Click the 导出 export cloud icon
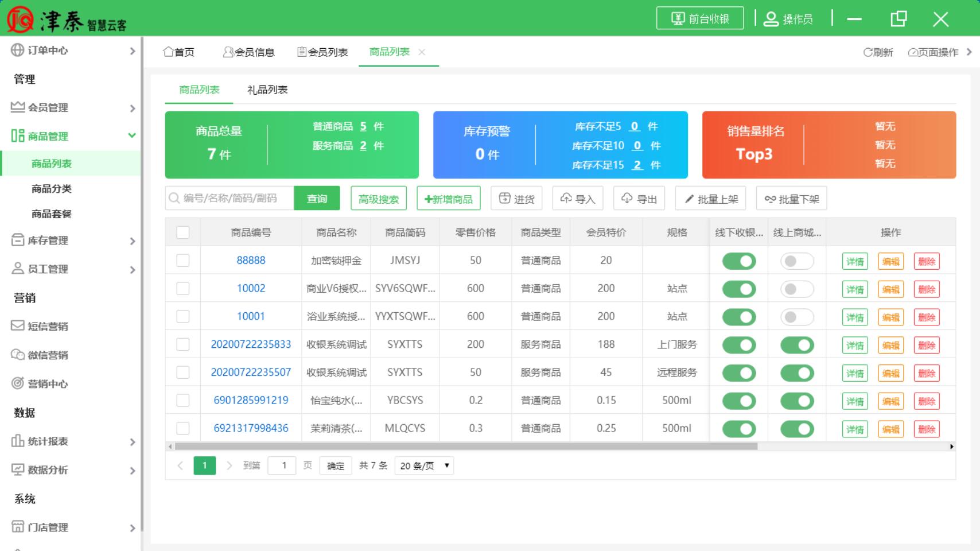 pyautogui.click(x=627, y=199)
